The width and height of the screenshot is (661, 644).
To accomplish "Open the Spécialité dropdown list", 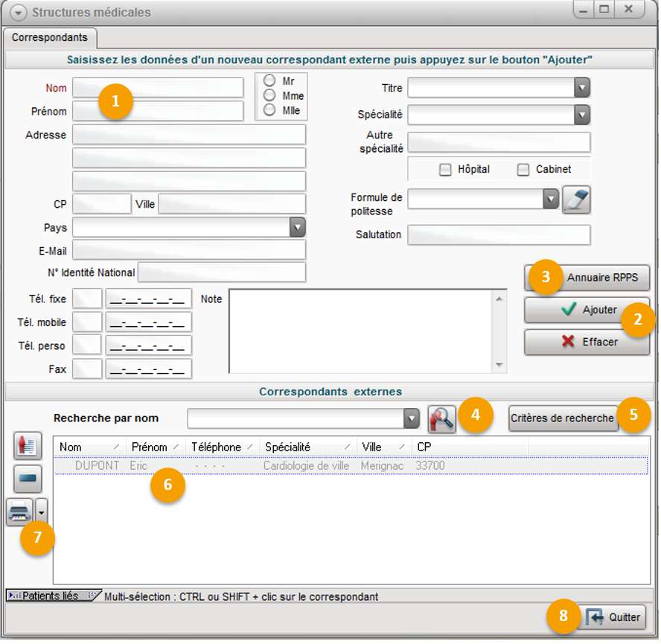I will [x=582, y=115].
